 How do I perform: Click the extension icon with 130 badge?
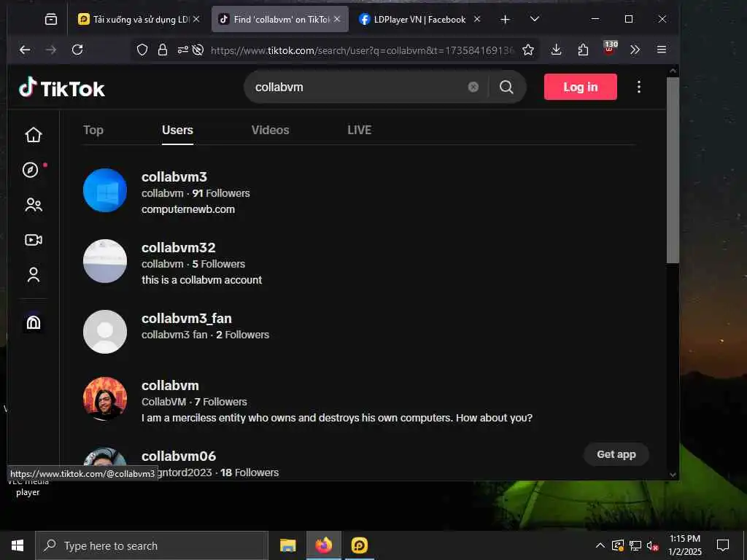coord(610,47)
